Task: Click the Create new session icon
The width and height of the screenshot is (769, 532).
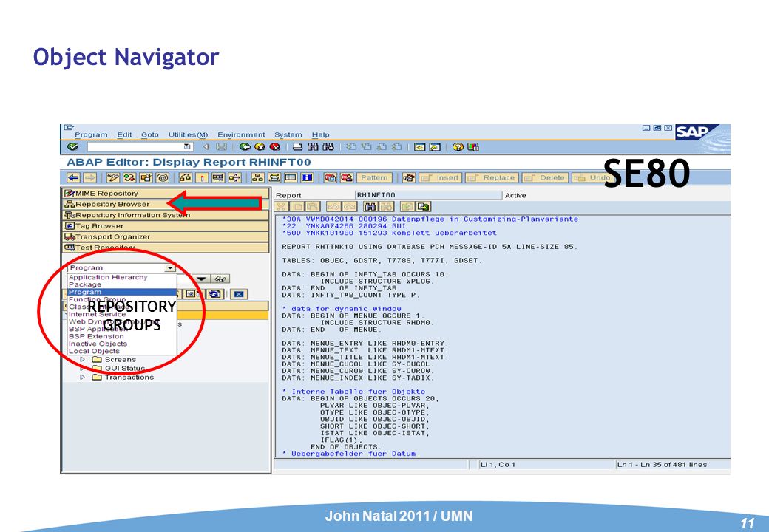Action: tap(420, 147)
